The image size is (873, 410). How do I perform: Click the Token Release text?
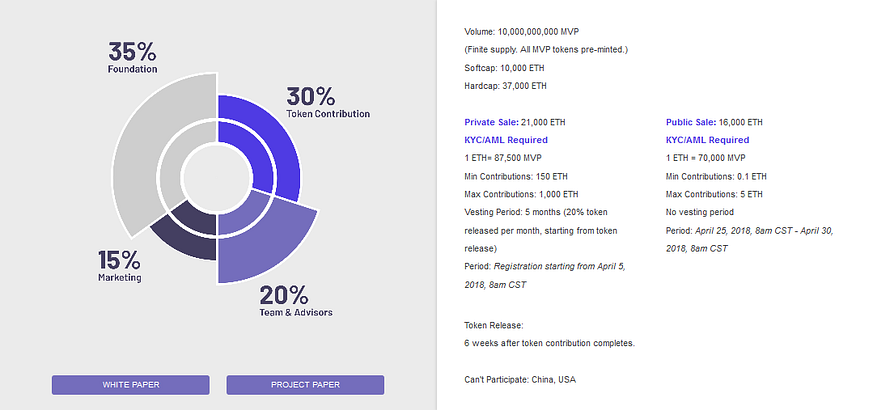click(x=493, y=325)
